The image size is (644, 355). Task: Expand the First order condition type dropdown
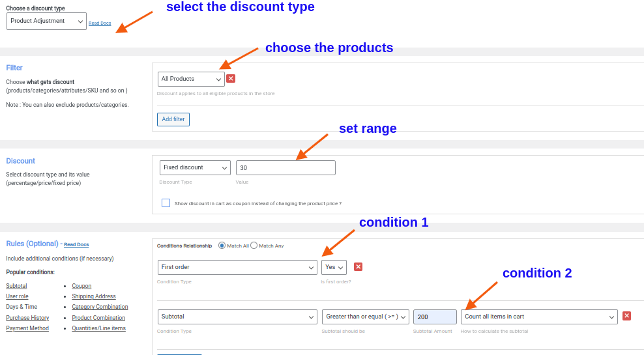tap(237, 267)
